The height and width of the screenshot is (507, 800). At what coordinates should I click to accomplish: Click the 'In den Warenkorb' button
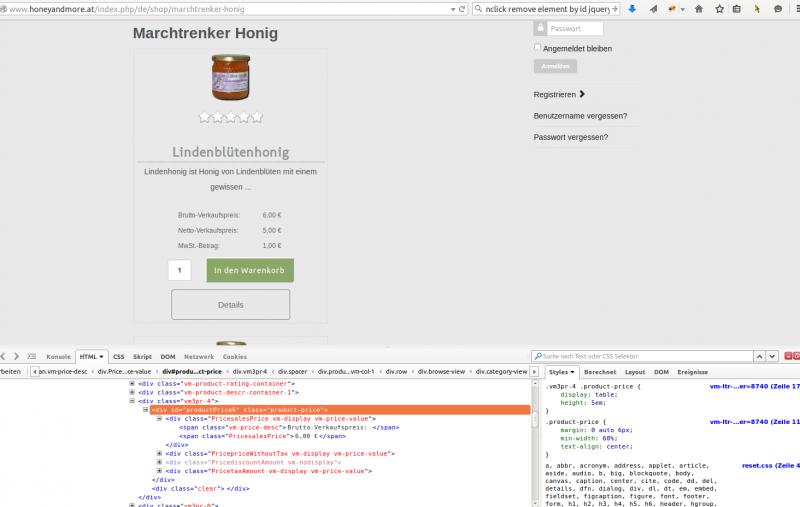tap(250, 270)
